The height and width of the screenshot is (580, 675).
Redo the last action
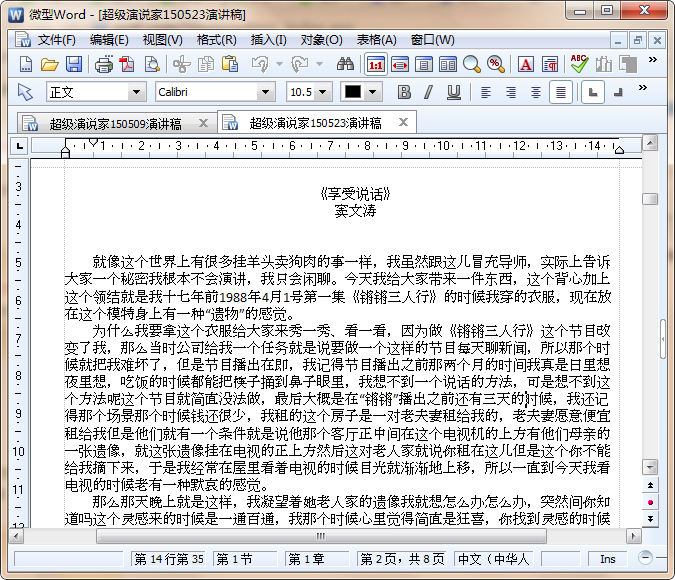tap(300, 65)
